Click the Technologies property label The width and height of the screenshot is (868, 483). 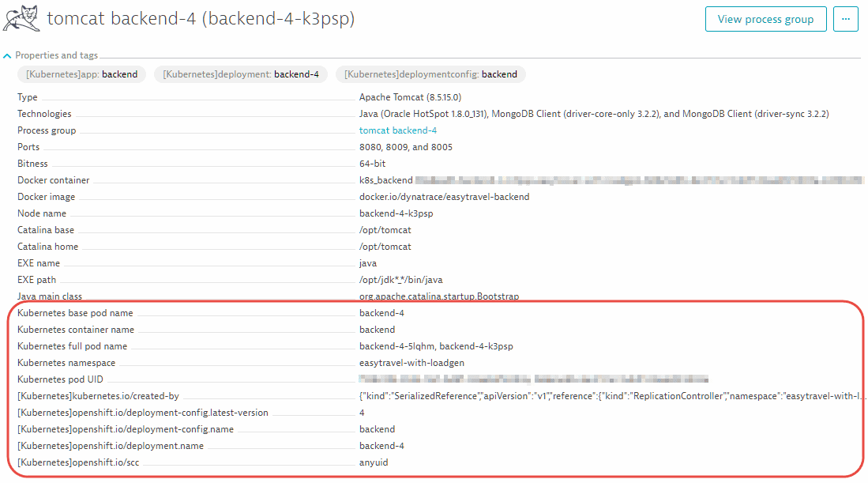[44, 114]
